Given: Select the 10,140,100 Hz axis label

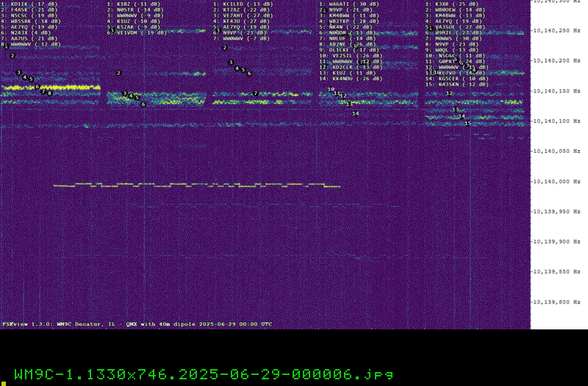Looking at the screenshot, I should (557, 121).
